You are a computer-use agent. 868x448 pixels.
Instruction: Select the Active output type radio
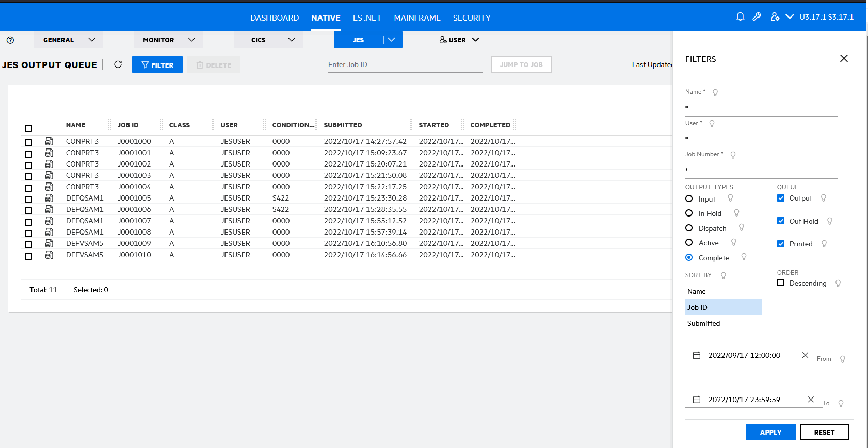(689, 242)
